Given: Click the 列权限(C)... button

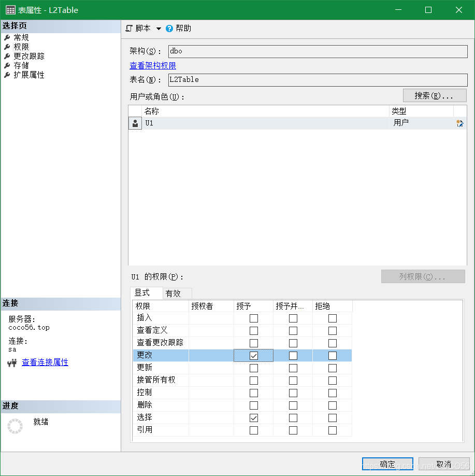Looking at the screenshot, I should click(423, 276).
